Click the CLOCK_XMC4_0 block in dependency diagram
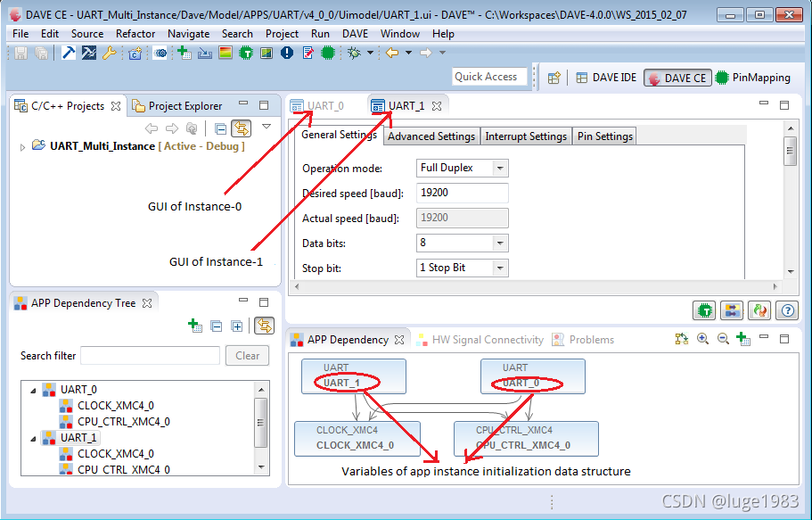The width and height of the screenshot is (812, 520). click(x=357, y=439)
